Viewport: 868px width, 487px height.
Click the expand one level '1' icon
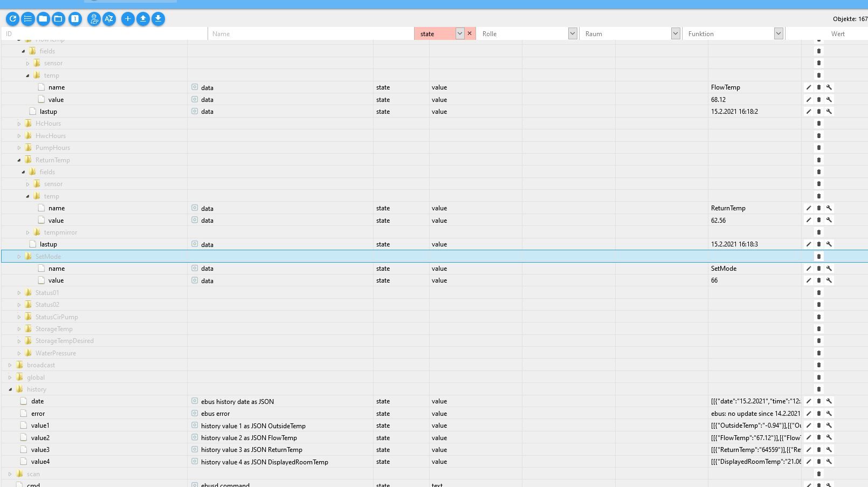click(x=75, y=19)
